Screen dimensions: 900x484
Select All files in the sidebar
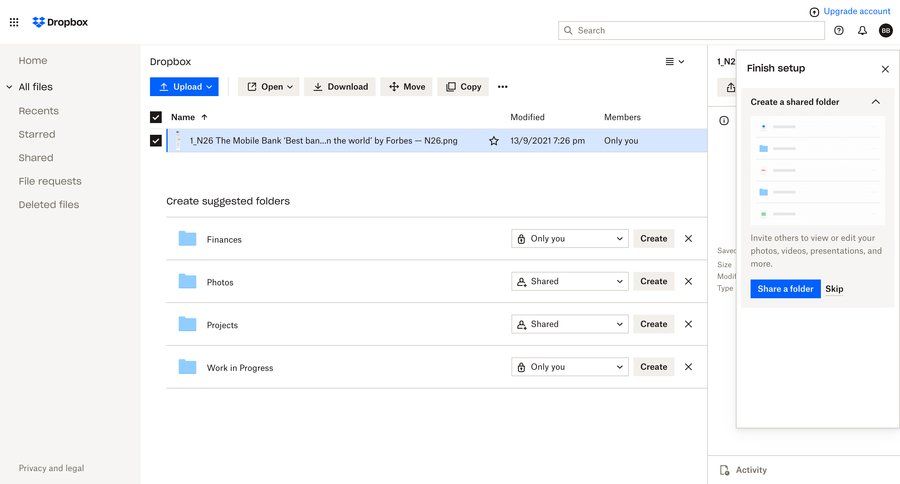[x=36, y=87]
